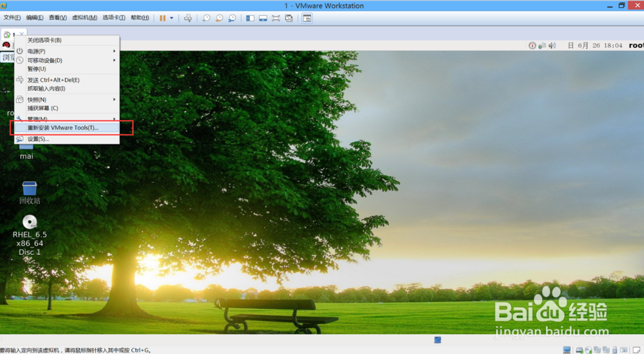This screenshot has width=644, height=354.
Task: Open the root user menu in guest panel
Action: click(x=636, y=46)
